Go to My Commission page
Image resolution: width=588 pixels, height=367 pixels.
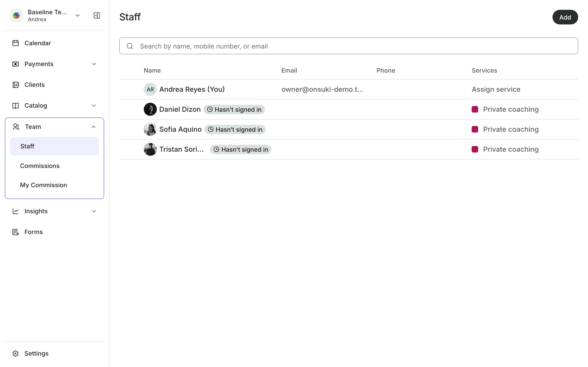[43, 185]
